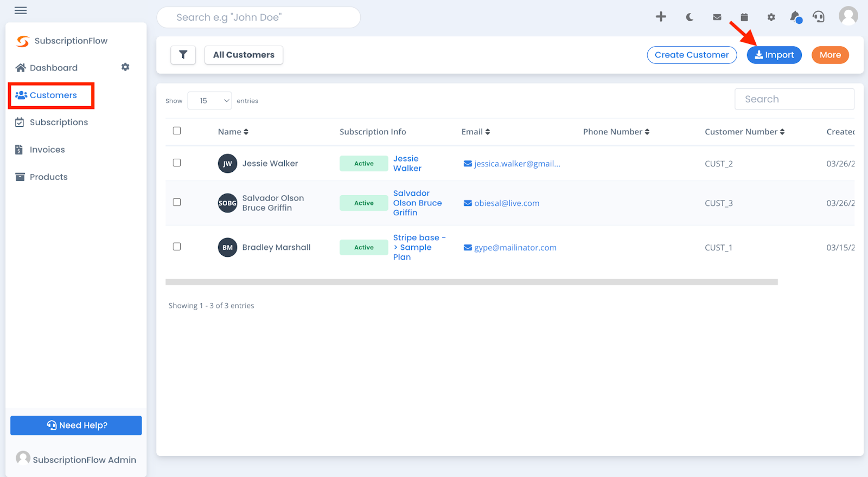Open Subscriptions in sidebar
Image resolution: width=868 pixels, height=477 pixels.
52,123
